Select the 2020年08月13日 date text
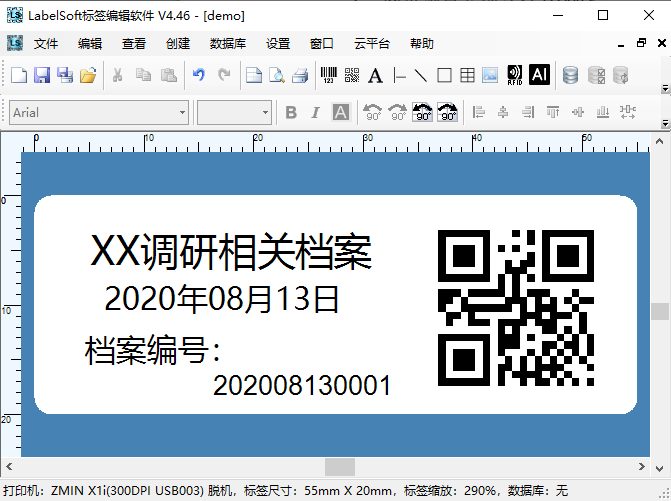 point(222,299)
